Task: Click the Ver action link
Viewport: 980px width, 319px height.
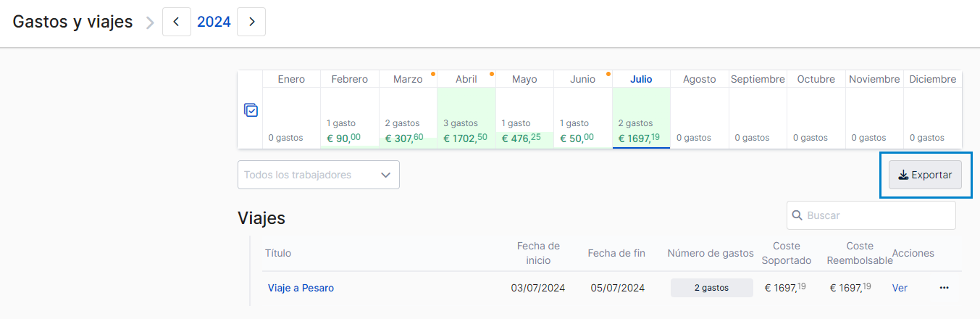Action: [x=900, y=288]
